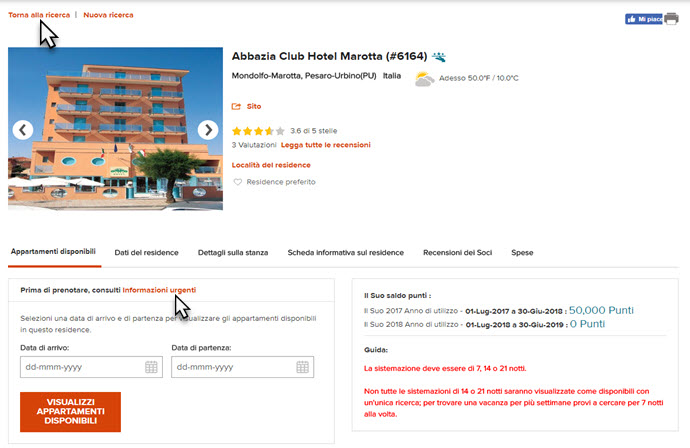Show the previous hotel photo
The height and width of the screenshot is (448, 690).
pos(23,130)
